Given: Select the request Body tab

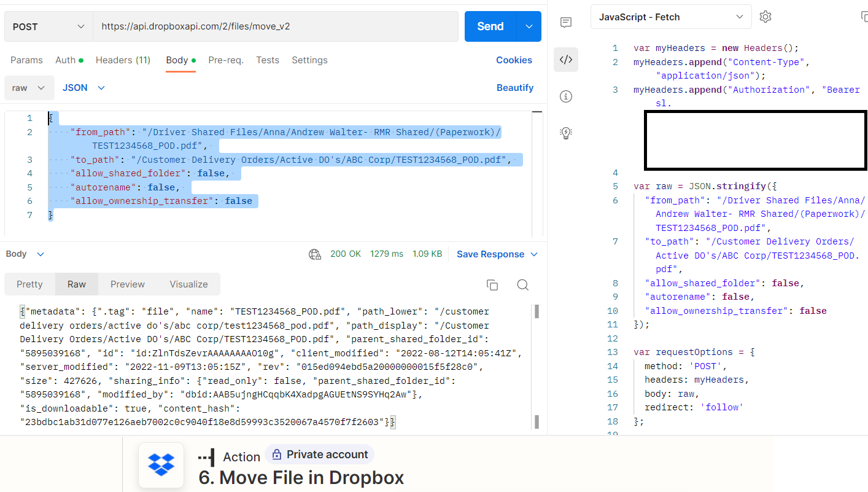Looking at the screenshot, I should (x=180, y=60).
